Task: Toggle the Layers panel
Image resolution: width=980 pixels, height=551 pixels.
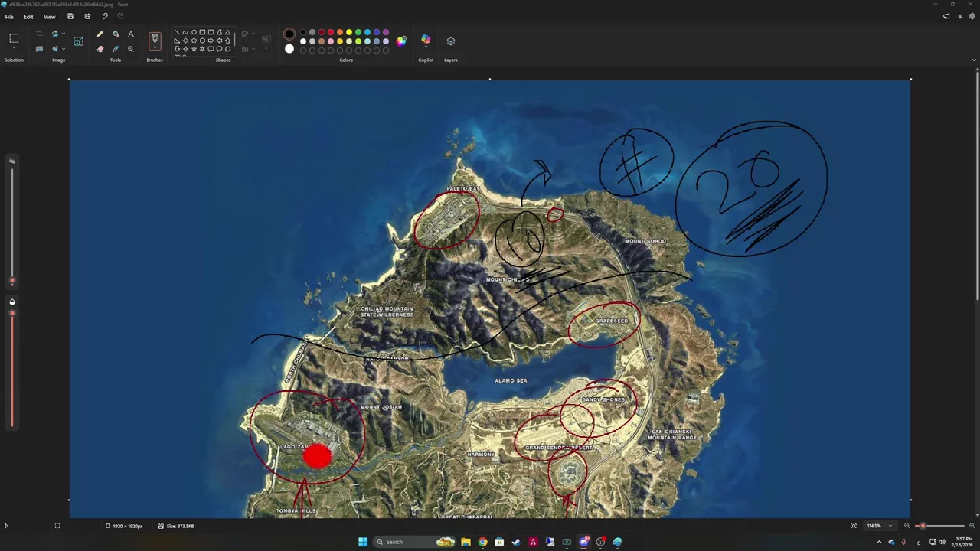Action: click(x=451, y=41)
